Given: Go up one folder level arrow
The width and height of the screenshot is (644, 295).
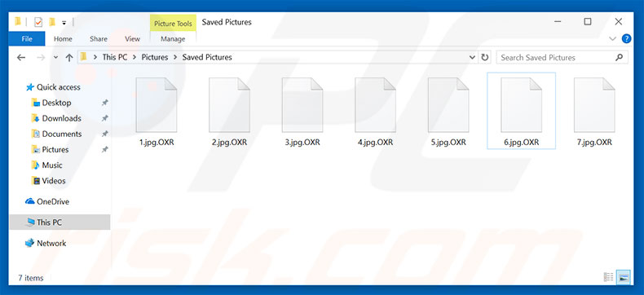Looking at the screenshot, I should [69, 58].
